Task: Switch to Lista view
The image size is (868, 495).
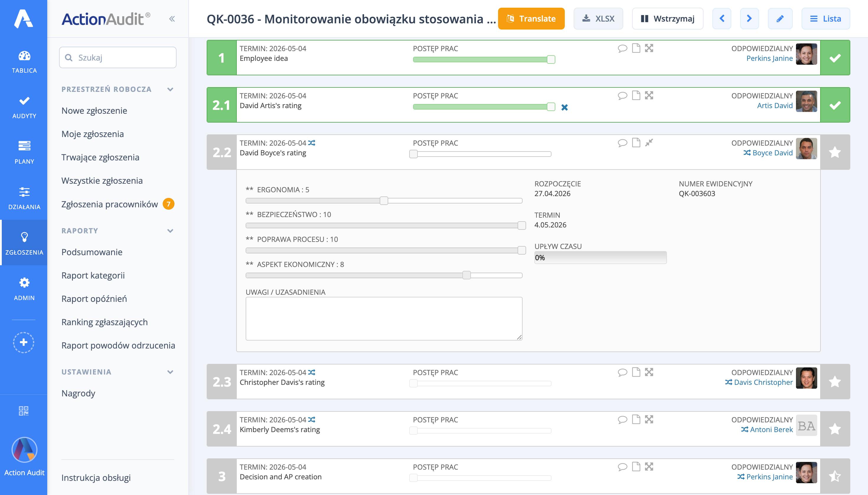Action: [825, 19]
